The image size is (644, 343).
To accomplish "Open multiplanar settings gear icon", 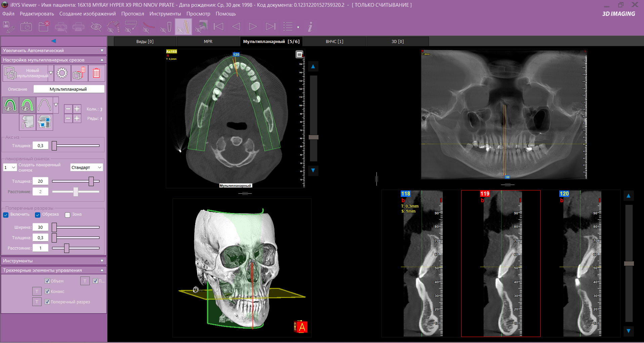I will pyautogui.click(x=62, y=73).
